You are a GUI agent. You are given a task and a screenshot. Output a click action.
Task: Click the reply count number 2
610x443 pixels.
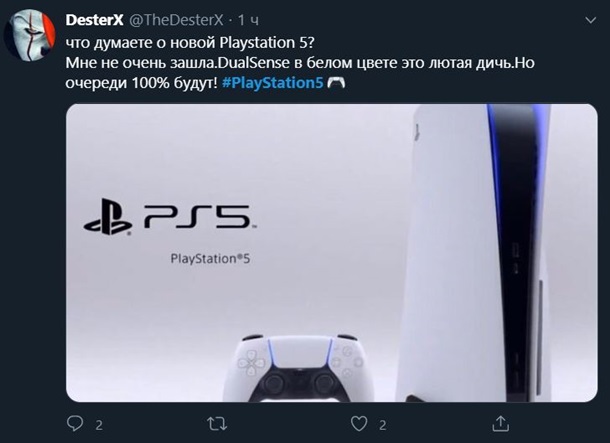coord(99,425)
